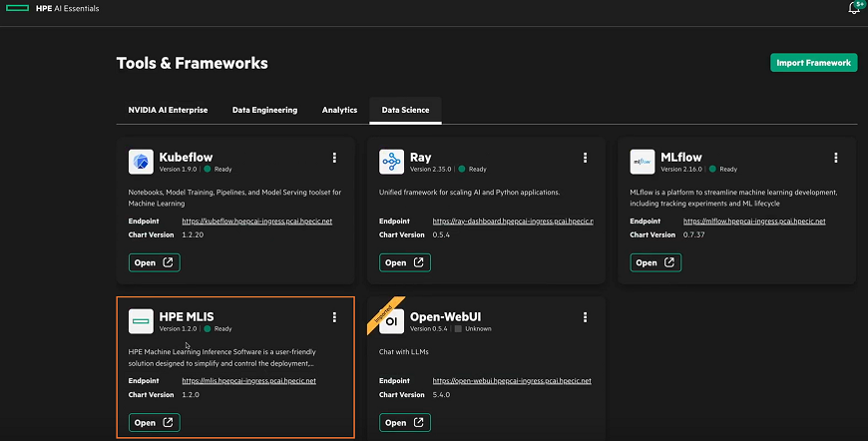Viewport: 868px width, 441px height.
Task: Click the Kubeflow logo icon
Action: click(x=141, y=162)
